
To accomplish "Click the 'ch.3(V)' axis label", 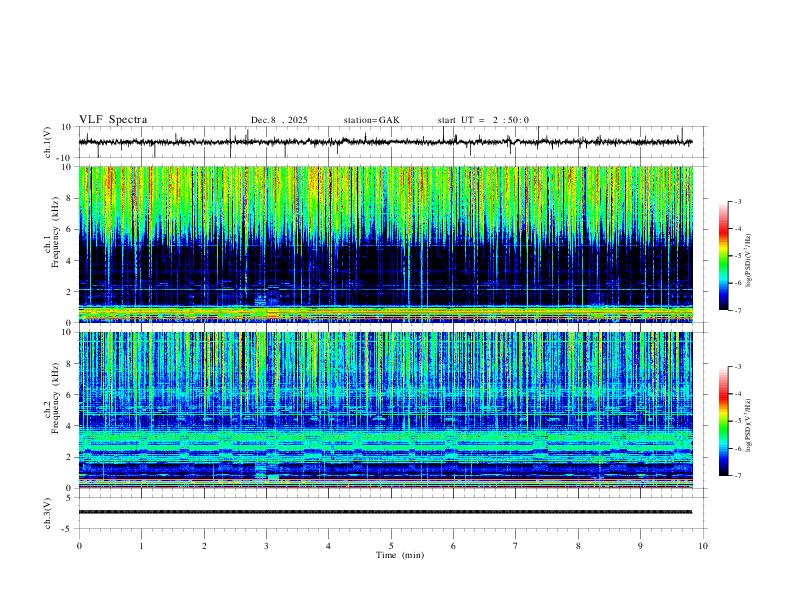I will pos(48,513).
